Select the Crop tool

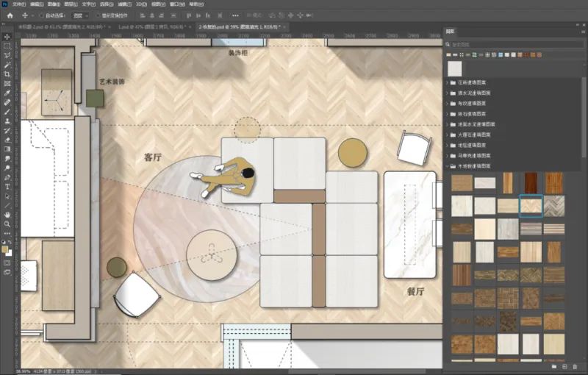pyautogui.click(x=7, y=74)
